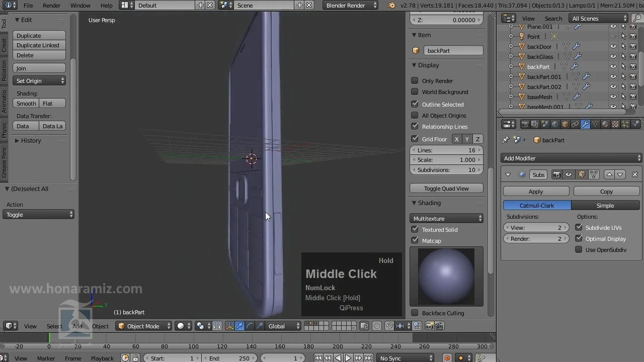The image size is (644, 362).
Task: Enable the World Background checkbox
Action: [415, 92]
